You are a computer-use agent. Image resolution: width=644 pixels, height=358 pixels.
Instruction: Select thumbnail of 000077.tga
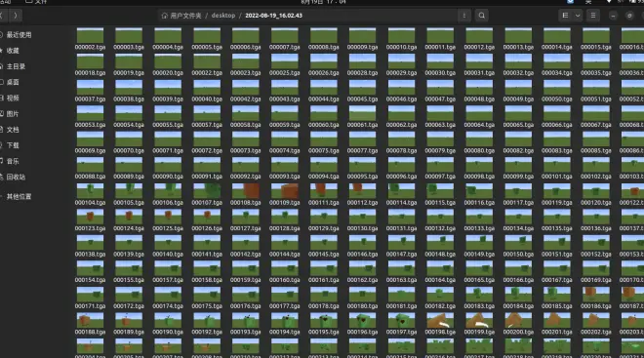pyautogui.click(x=362, y=139)
